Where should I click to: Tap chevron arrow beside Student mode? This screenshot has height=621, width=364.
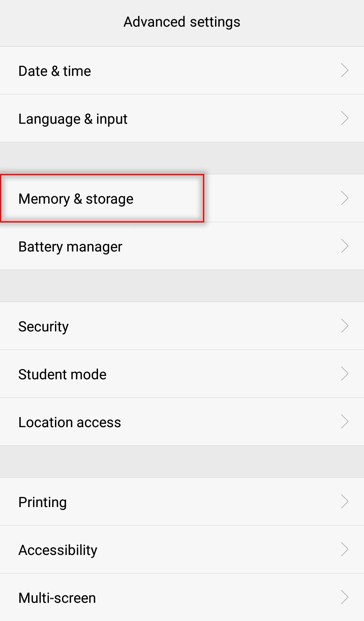click(344, 374)
